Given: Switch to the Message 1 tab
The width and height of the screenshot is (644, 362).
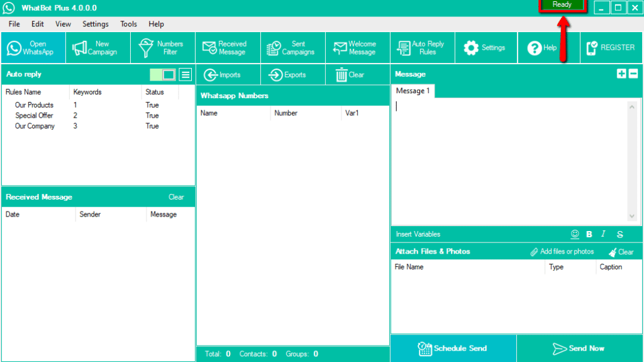Looking at the screenshot, I should (413, 91).
